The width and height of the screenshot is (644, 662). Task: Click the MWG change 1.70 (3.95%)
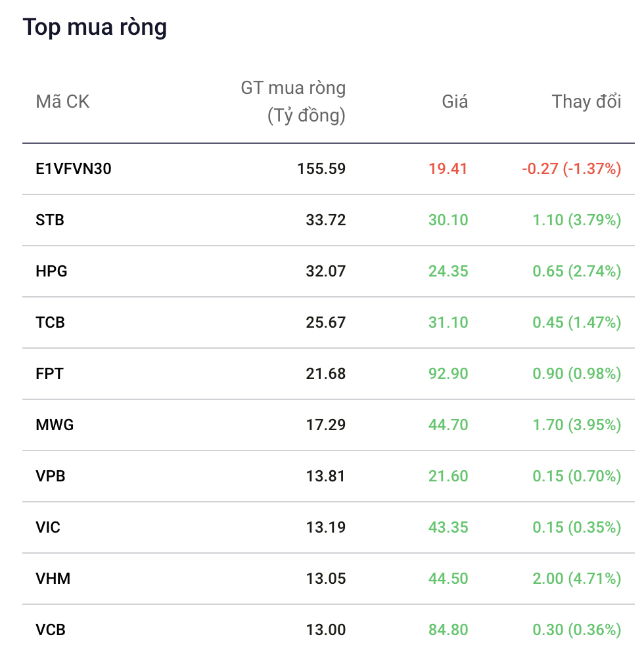click(577, 425)
